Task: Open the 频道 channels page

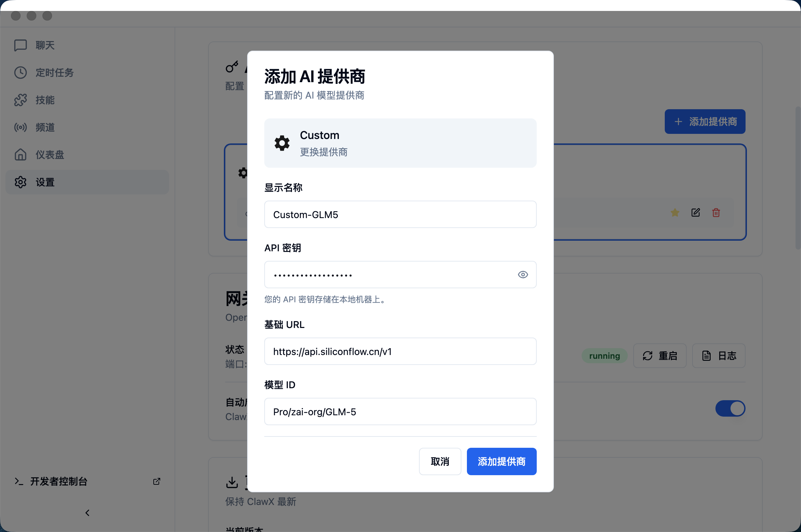Action: pos(44,127)
